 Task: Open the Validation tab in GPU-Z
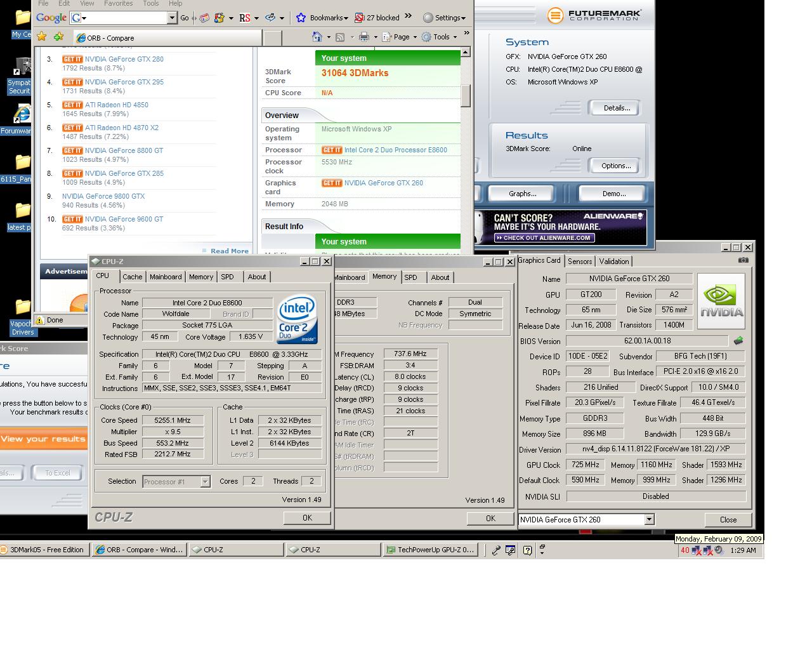[x=614, y=262]
